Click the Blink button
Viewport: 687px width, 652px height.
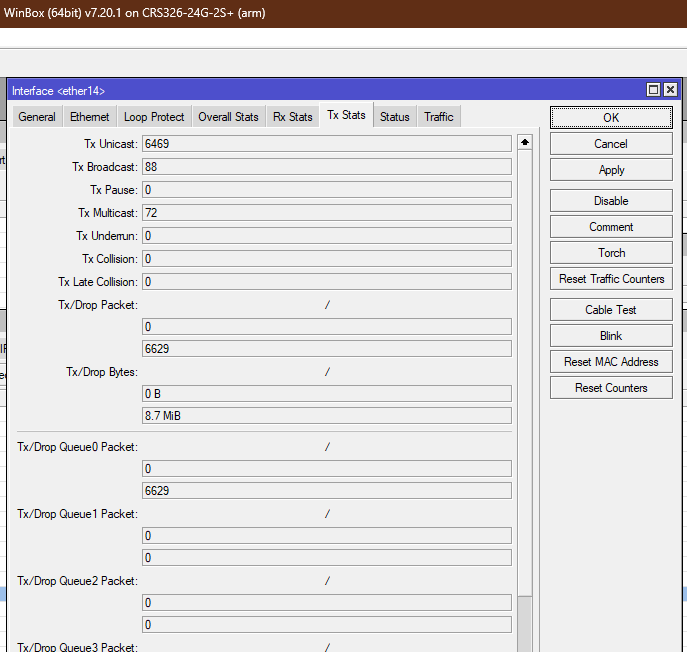pos(611,336)
